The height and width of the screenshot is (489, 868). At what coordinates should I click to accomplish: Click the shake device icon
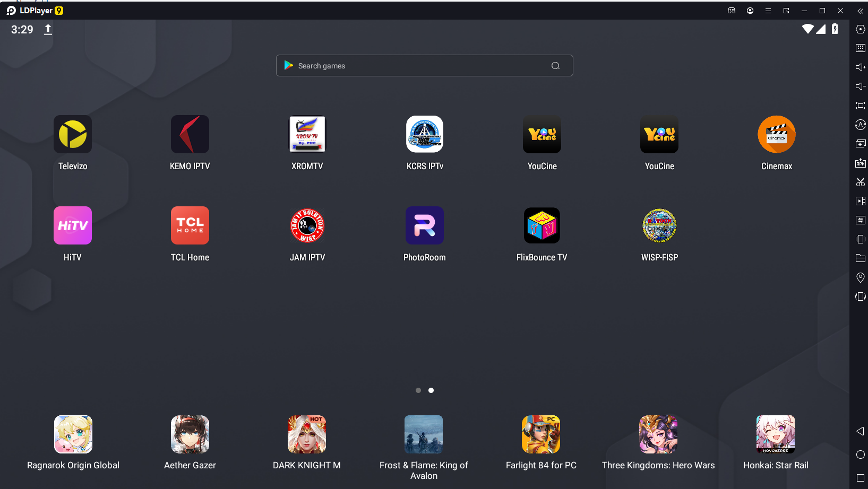(861, 239)
